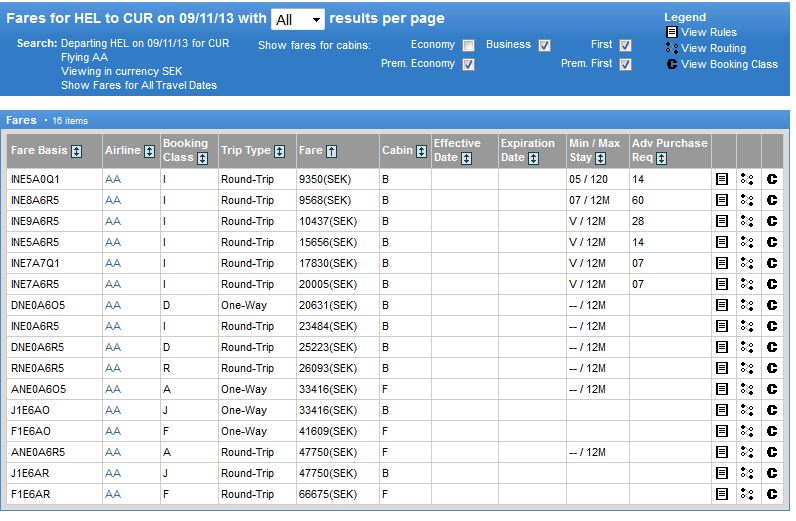Viewport: 796px width, 521px height.
Task: View routing for INE8A6R5 fare
Action: coord(746,200)
